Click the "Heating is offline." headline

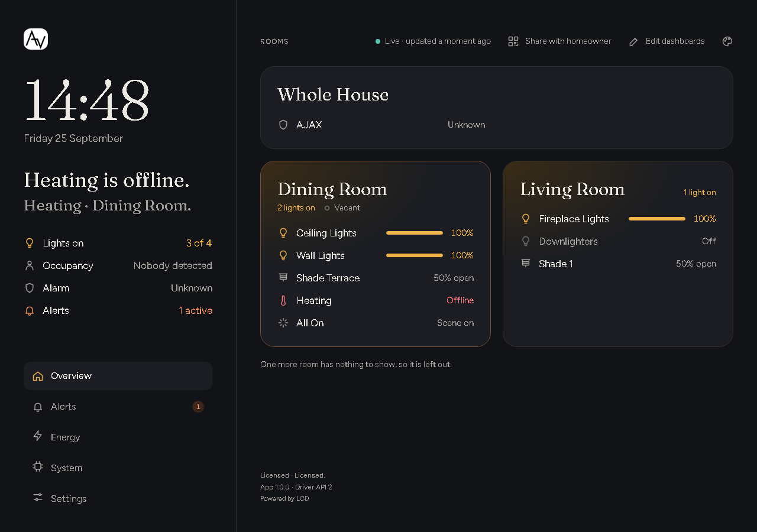tap(106, 180)
